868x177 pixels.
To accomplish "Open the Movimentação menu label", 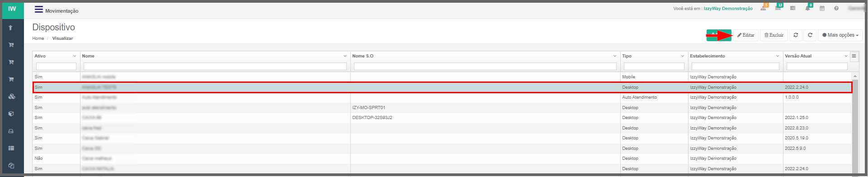I will click(x=61, y=11).
